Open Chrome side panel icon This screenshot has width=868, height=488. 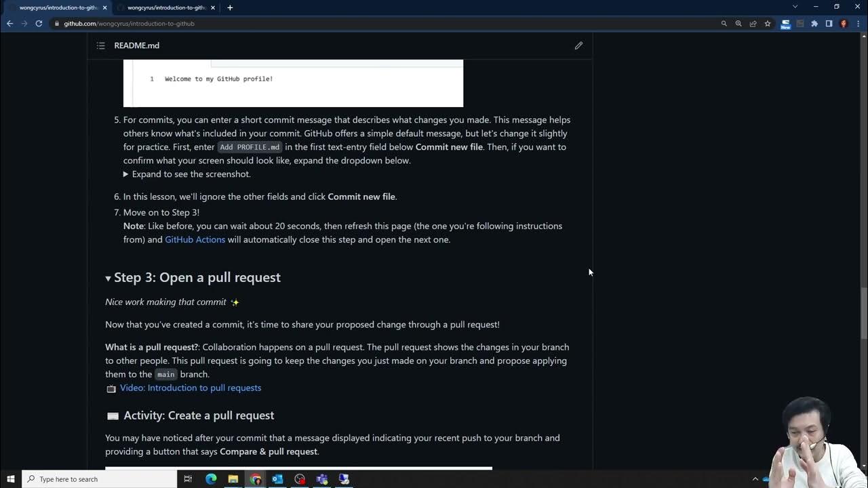click(829, 24)
